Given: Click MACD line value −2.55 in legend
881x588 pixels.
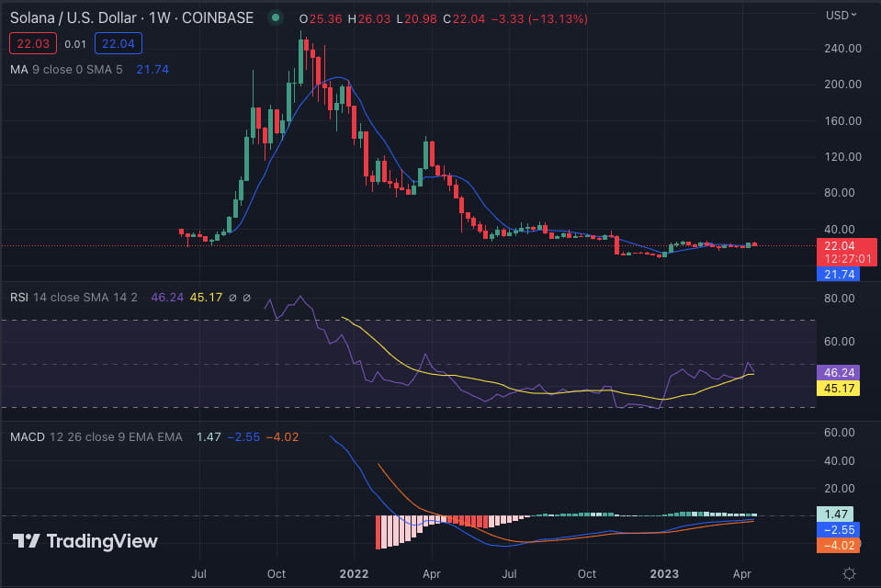Looking at the screenshot, I should click(243, 436).
